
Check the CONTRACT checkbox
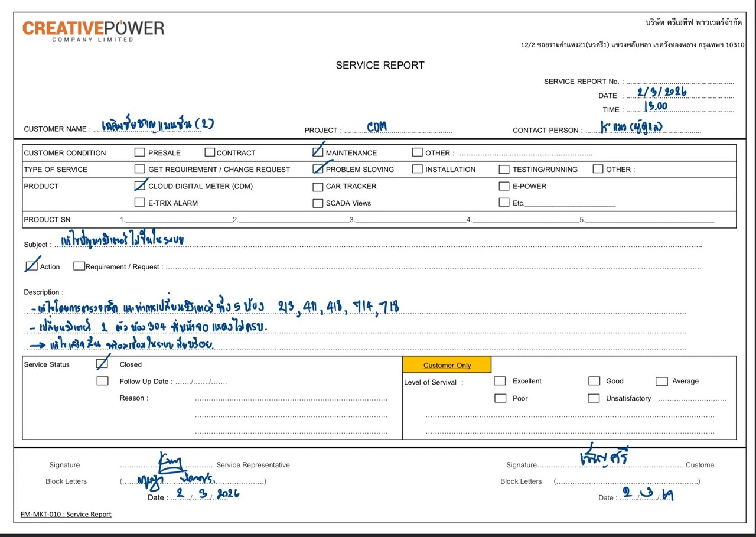click(x=210, y=152)
